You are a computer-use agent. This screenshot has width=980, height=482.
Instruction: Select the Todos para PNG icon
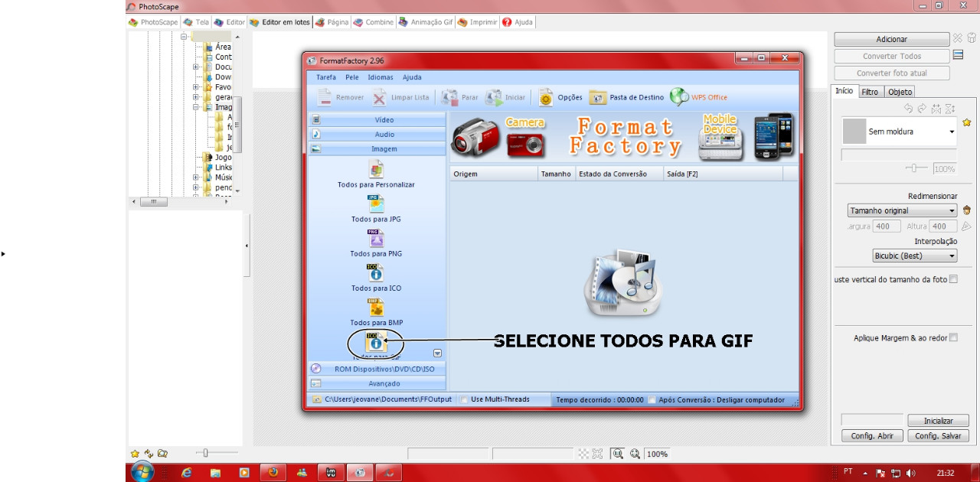pos(376,239)
